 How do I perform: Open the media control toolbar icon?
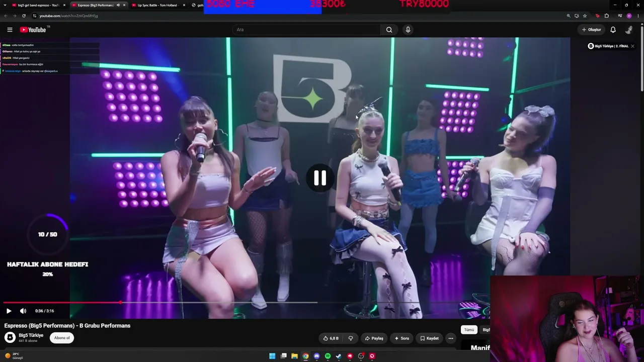coord(620,16)
